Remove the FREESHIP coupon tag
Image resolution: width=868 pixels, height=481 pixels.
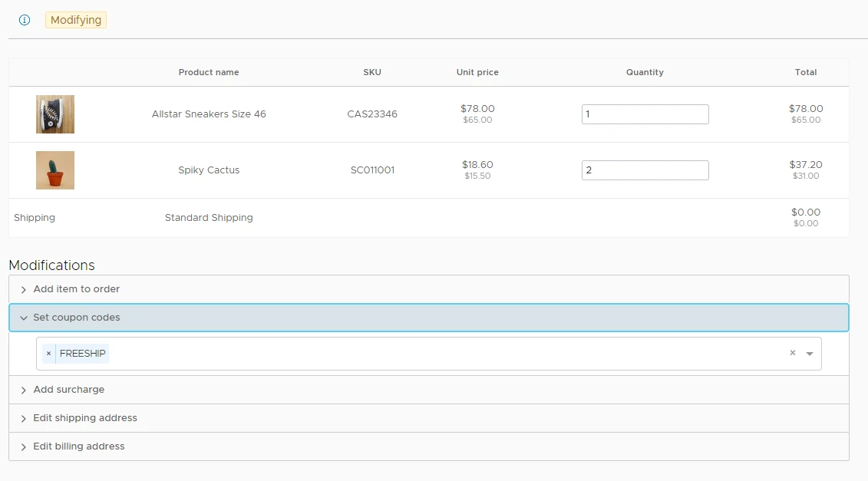(48, 354)
